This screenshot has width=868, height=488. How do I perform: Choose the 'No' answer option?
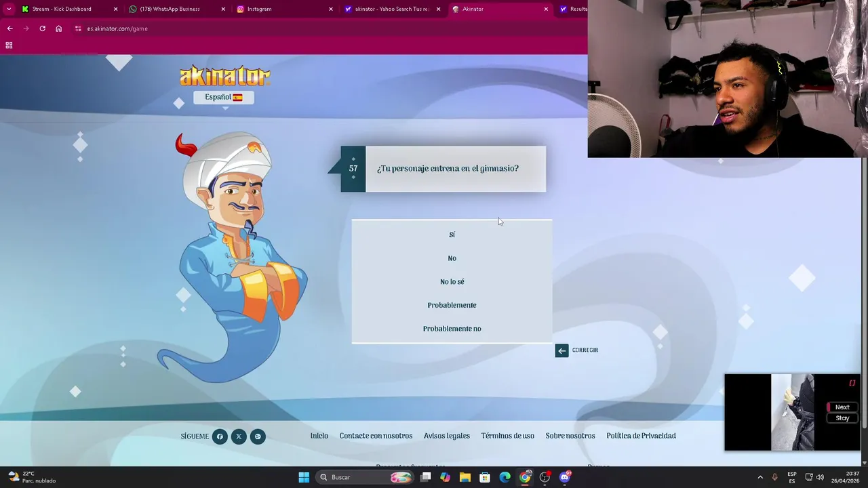click(x=452, y=258)
